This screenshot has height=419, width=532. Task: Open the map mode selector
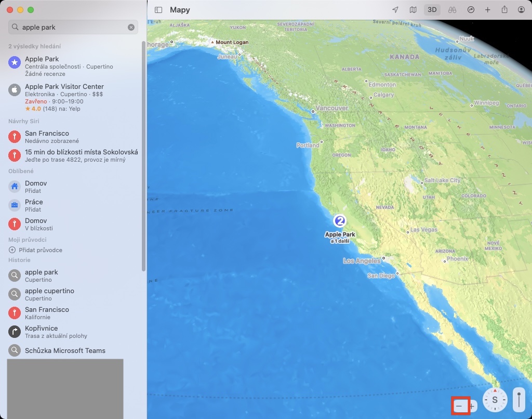413,10
